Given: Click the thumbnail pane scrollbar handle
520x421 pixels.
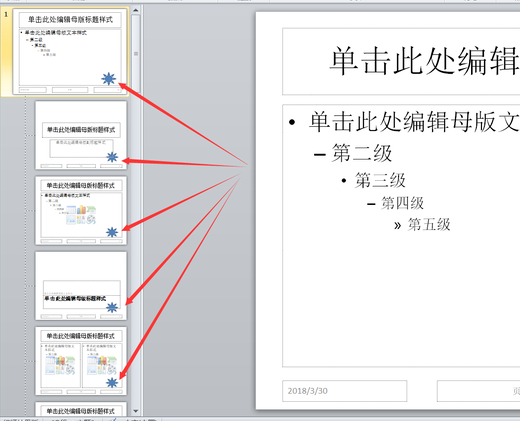Looking at the screenshot, I should [136, 53].
